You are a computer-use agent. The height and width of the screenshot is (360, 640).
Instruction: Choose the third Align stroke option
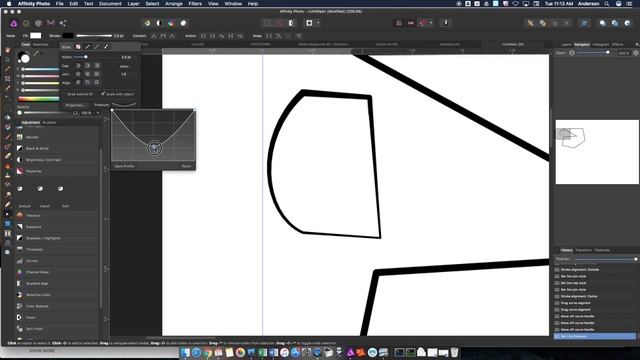[97, 83]
